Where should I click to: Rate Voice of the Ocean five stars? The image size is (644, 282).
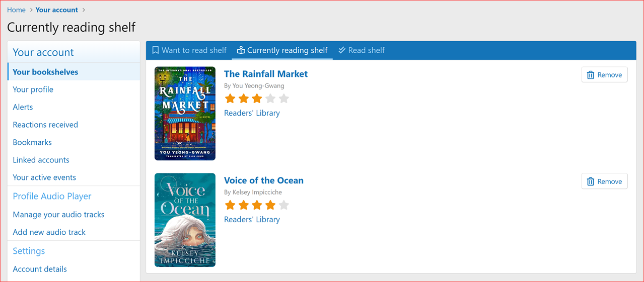(x=283, y=205)
